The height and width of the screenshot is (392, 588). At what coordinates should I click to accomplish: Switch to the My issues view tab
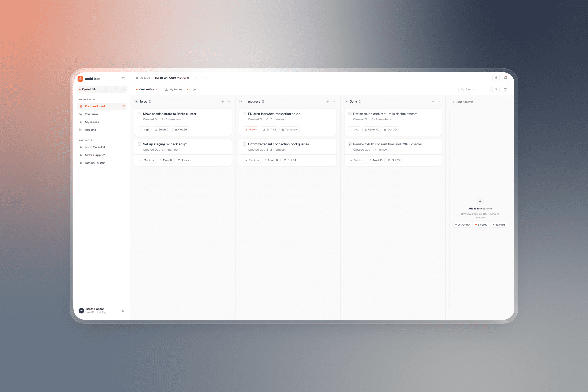174,89
